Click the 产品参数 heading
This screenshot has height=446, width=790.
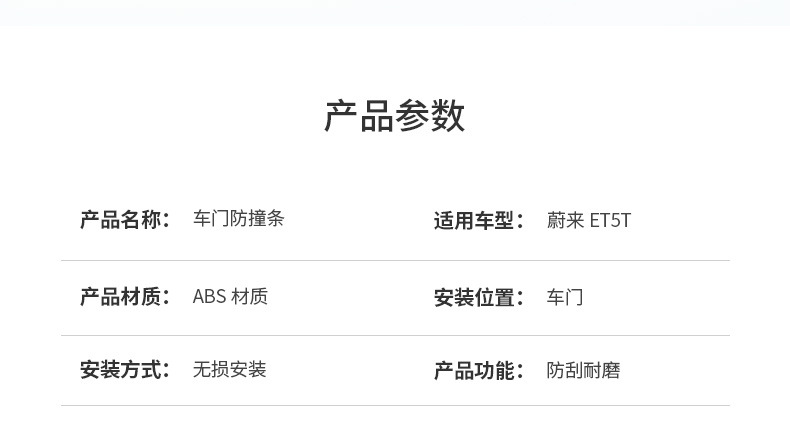click(394, 117)
